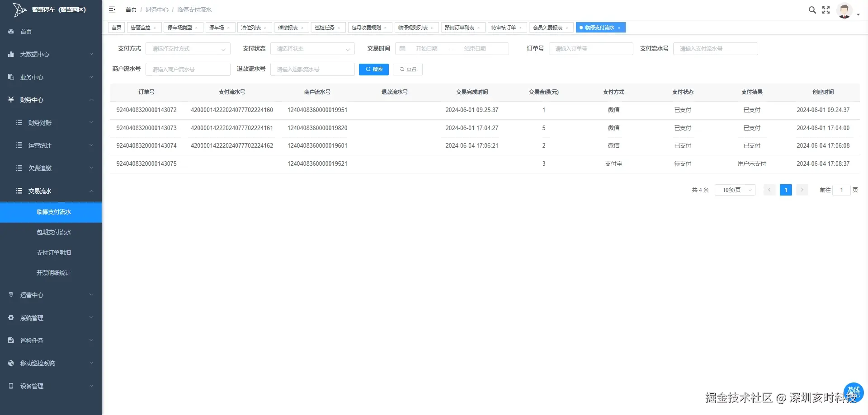Go to previous page arrow

tap(769, 190)
